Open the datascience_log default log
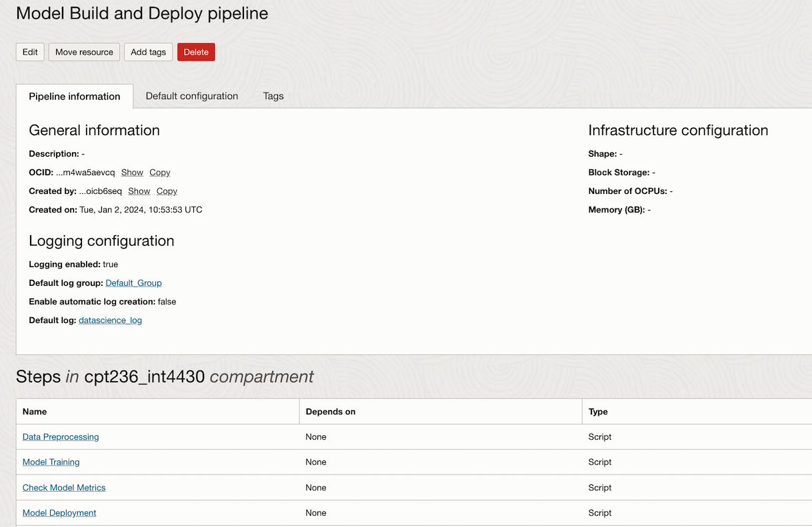The height and width of the screenshot is (527, 812). 110,320
